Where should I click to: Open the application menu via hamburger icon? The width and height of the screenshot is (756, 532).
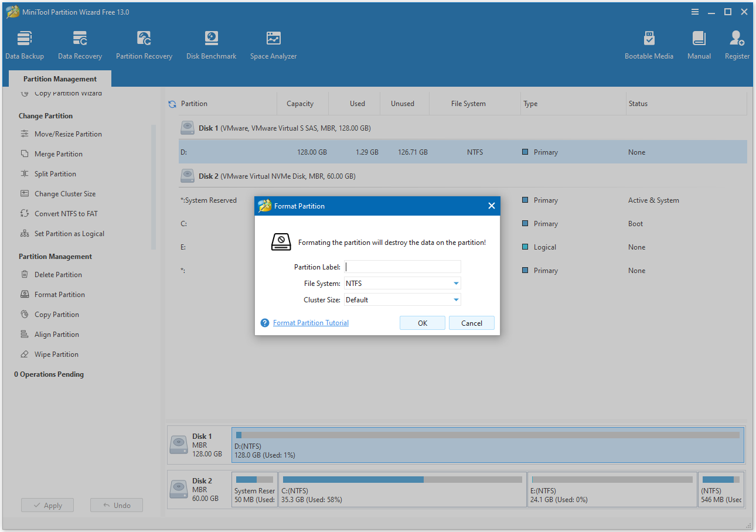(695, 11)
